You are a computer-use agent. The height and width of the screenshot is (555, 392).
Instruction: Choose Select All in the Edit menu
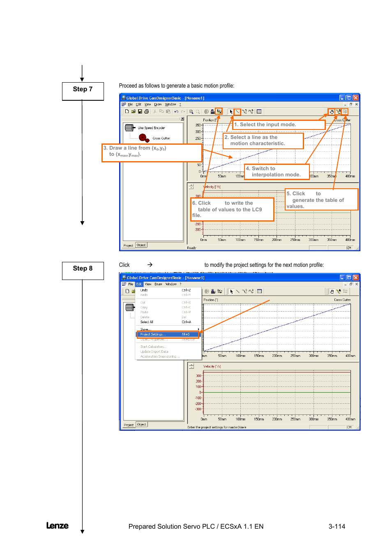[x=168, y=322]
